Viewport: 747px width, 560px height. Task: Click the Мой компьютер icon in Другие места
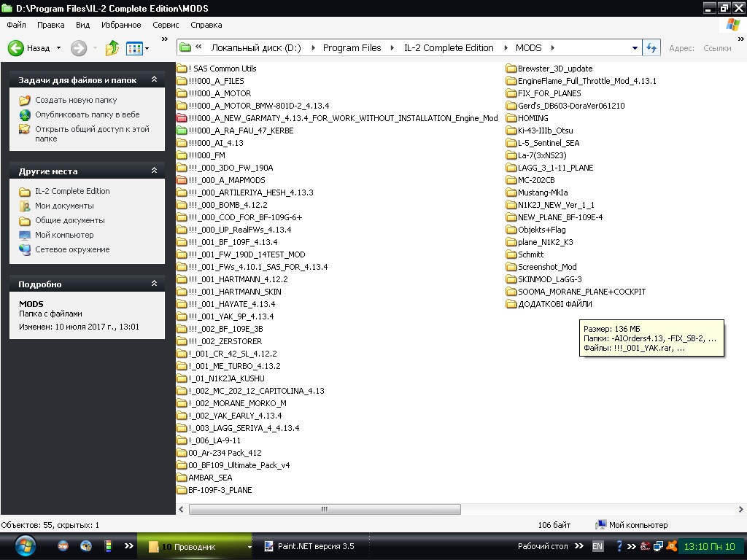tap(25, 235)
